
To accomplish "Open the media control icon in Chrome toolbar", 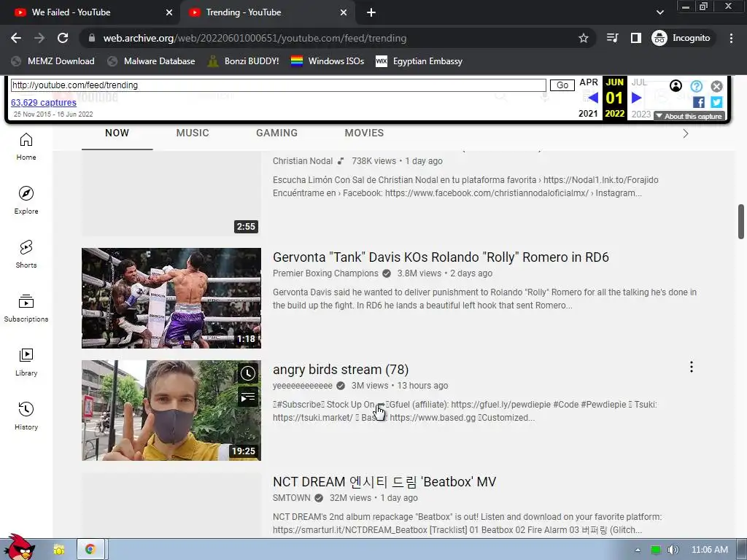I will (x=613, y=38).
